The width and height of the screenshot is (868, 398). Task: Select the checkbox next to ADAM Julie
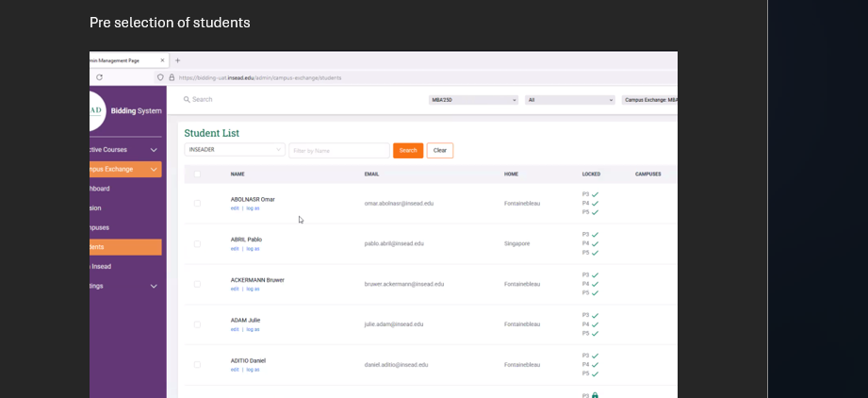coord(197,324)
